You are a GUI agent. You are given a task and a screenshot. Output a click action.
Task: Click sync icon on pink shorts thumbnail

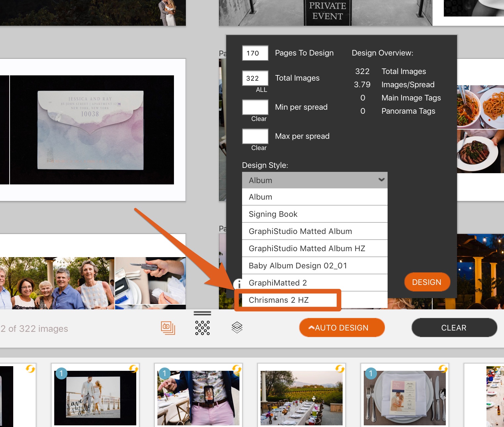236,369
